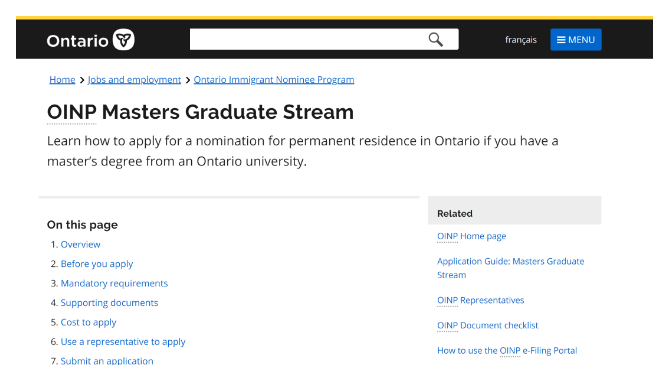
Task: Jump to the Overview section
Action: click(x=80, y=244)
